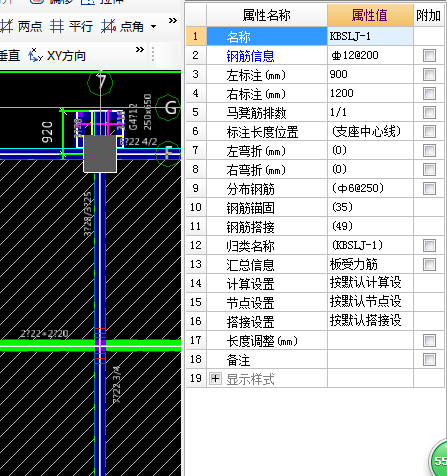
Task: Click axis bubble G in the drawing
Action: (169, 107)
